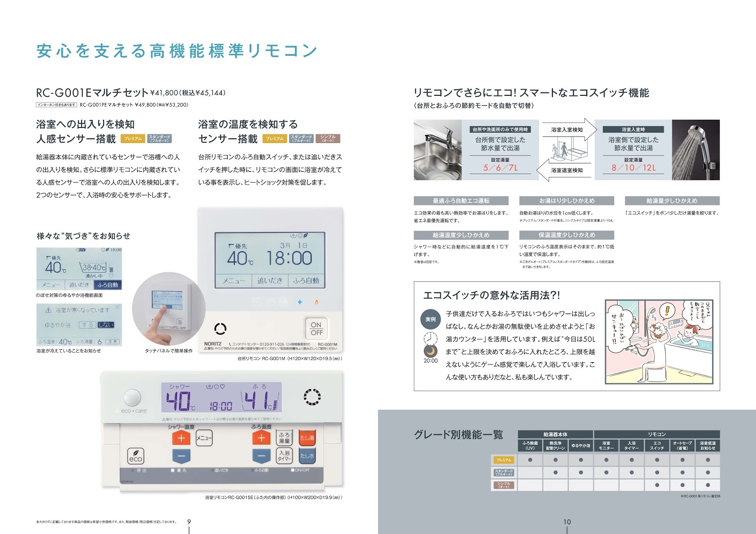
Task: Click the エコスイッチ column header in grade table
Action: (x=657, y=446)
